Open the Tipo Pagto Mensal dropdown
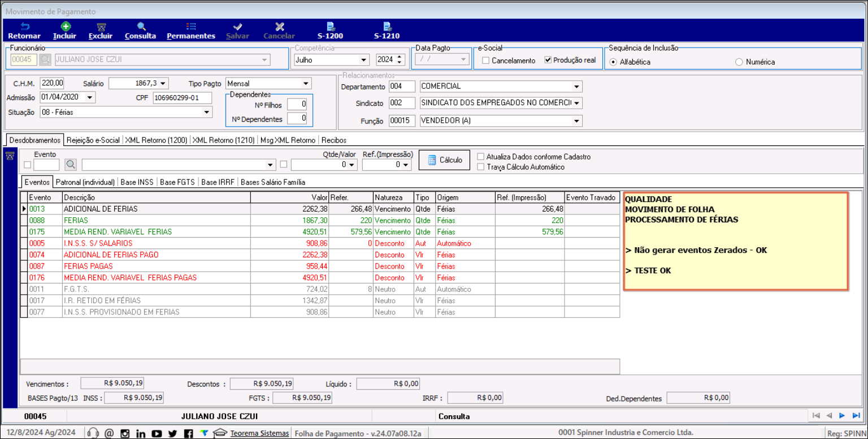The image size is (868, 439). click(306, 84)
